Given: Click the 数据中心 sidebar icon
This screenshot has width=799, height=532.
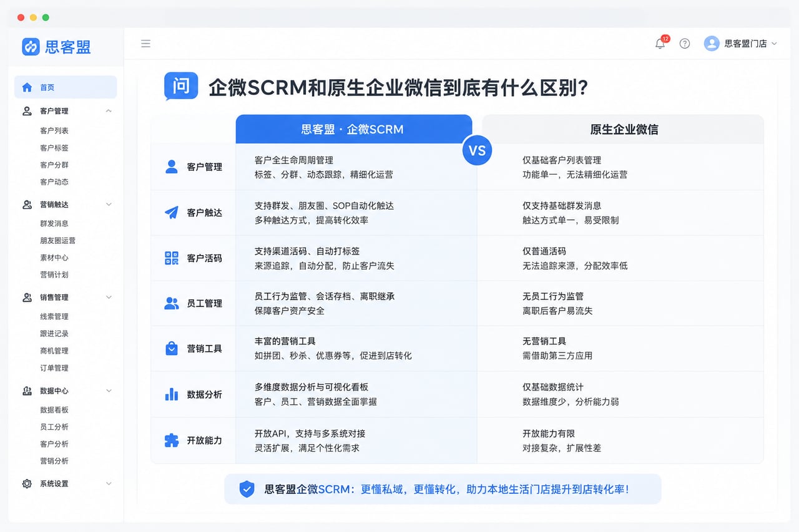Looking at the screenshot, I should click(27, 391).
